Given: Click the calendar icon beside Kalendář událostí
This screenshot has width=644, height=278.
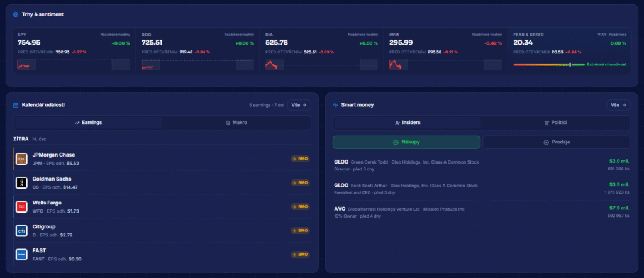Looking at the screenshot, I should (x=16, y=105).
